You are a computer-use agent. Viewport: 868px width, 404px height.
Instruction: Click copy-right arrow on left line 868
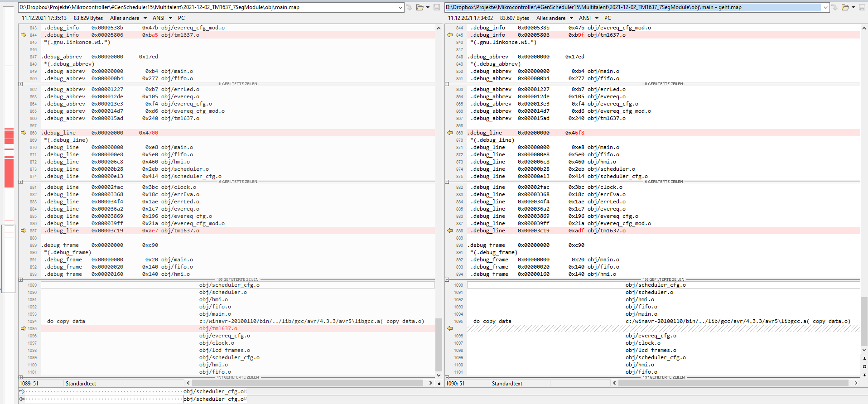[x=24, y=133]
